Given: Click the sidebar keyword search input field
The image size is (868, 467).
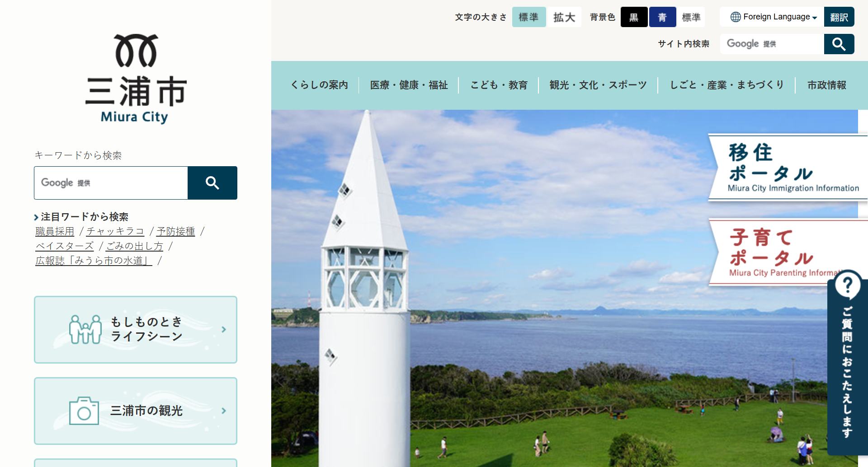Looking at the screenshot, I should 111,183.
